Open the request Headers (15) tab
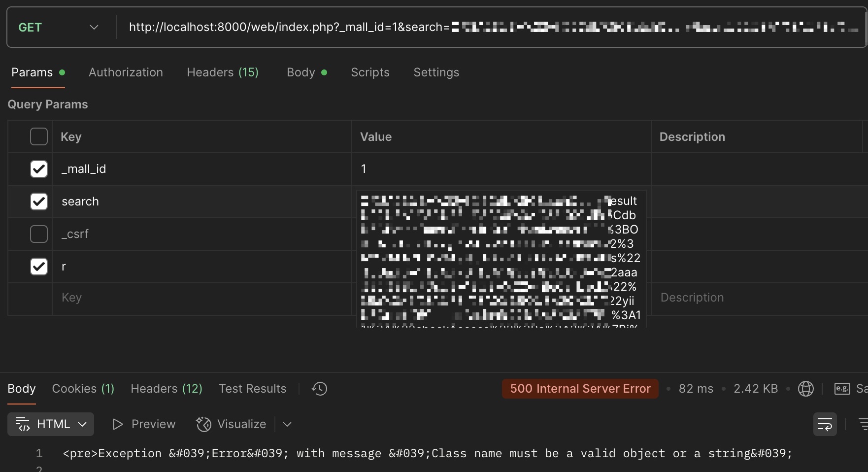The height and width of the screenshot is (472, 868). click(222, 72)
